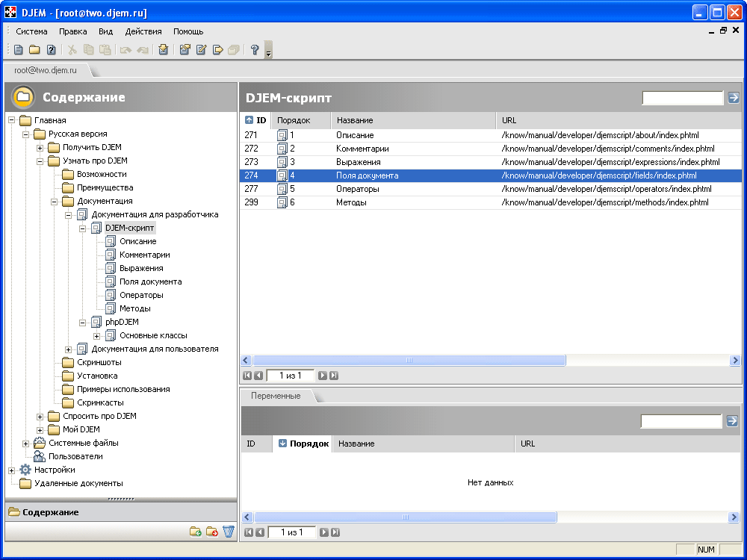Viewport: 747px width, 560px height.
Task: Go to previous page in upper table pager
Action: click(258, 376)
